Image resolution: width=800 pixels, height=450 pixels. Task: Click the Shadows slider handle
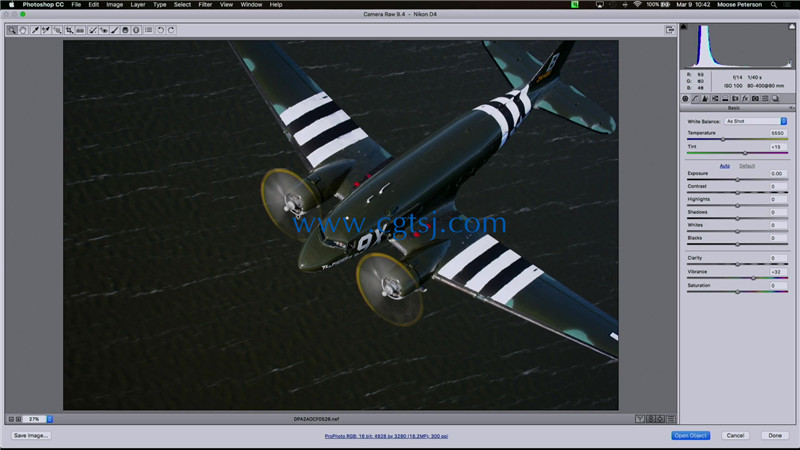(x=737, y=218)
